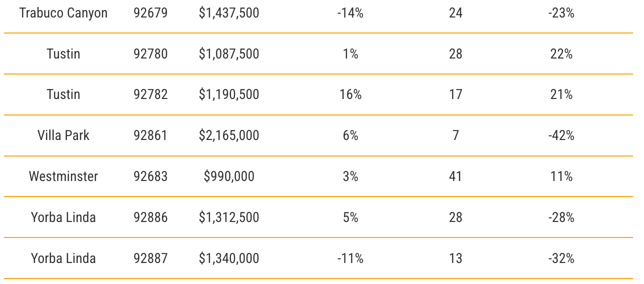Select the Villa Park city cell

63,135
